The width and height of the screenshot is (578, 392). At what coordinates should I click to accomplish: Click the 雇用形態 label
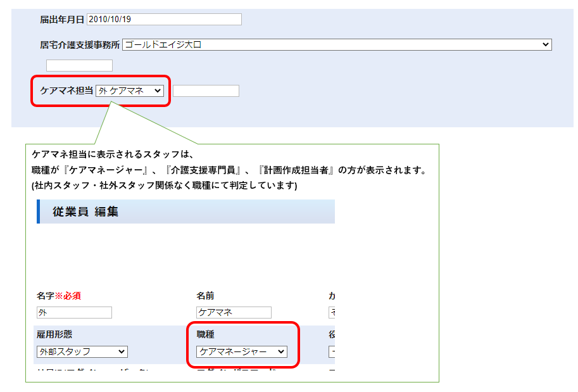coord(55,334)
